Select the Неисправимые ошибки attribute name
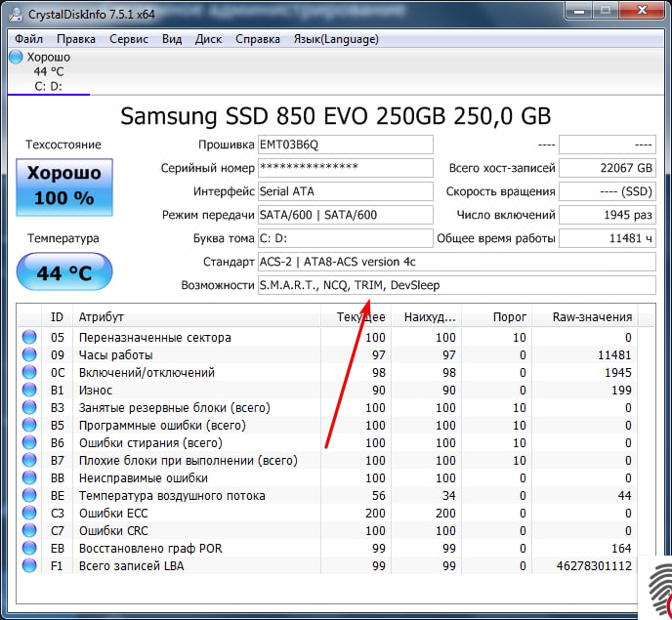The height and width of the screenshot is (620, 672). 144,478
